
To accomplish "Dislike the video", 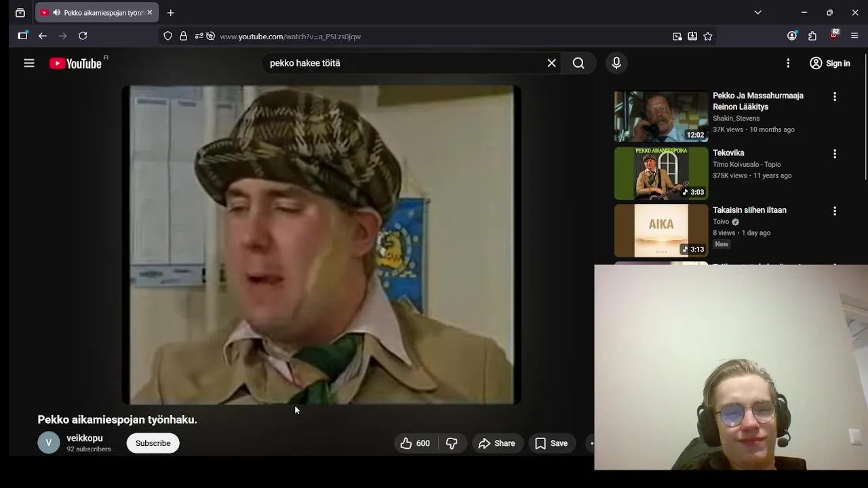I will (x=452, y=443).
